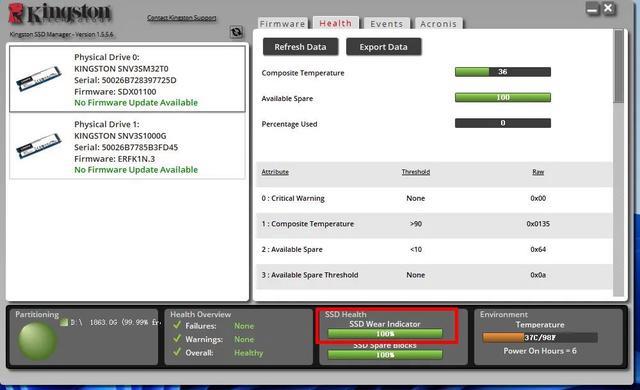Viewport: 640px width, 390px height.
Task: Click raw value 0x0135
Action: 538,224
